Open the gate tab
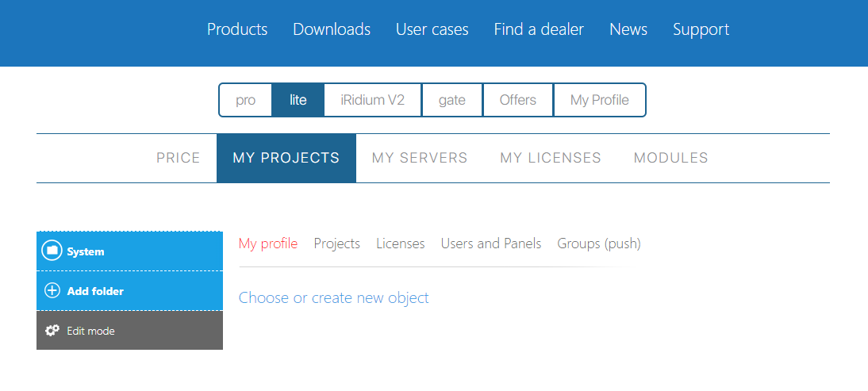This screenshot has width=868, height=391. click(x=452, y=100)
